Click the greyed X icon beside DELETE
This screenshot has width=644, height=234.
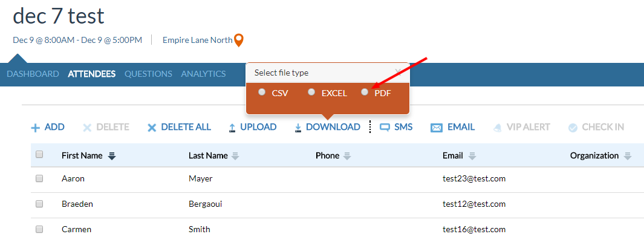(x=87, y=128)
